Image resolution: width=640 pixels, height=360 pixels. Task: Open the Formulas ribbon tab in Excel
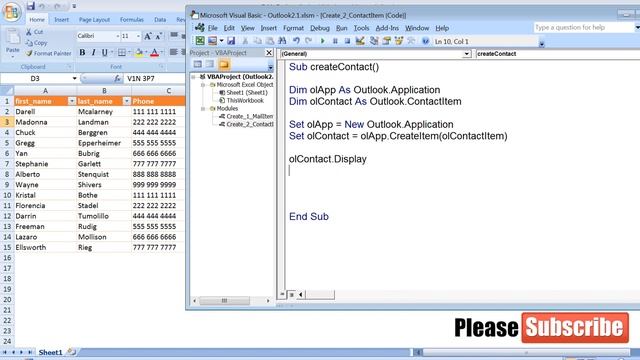click(132, 20)
